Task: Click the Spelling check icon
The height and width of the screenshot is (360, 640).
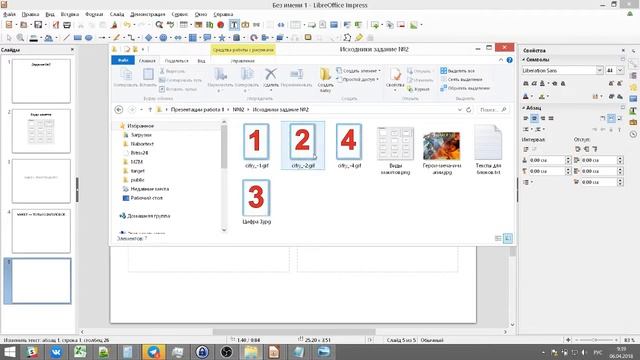Action: (x=170, y=25)
